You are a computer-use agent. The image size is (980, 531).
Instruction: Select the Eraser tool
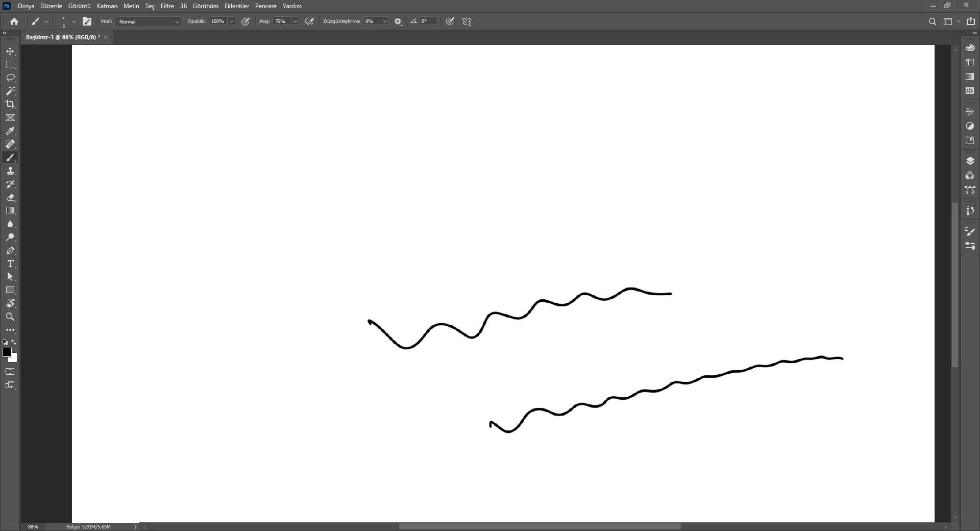[10, 198]
